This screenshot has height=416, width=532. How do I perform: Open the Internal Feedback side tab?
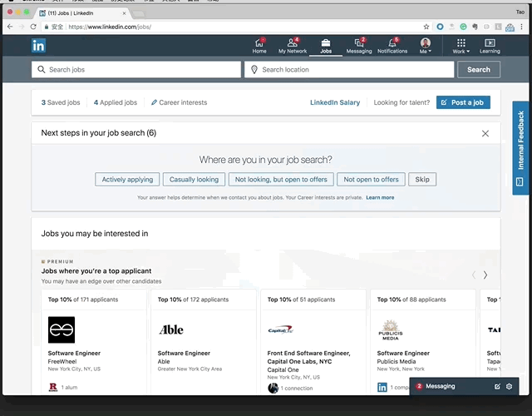520,148
